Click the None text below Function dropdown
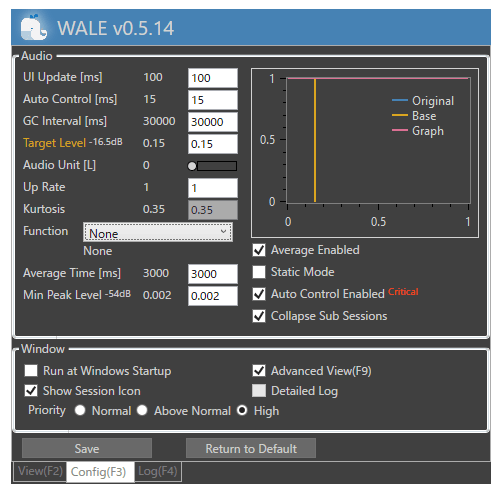This screenshot has height=492, width=500. pos(97,251)
